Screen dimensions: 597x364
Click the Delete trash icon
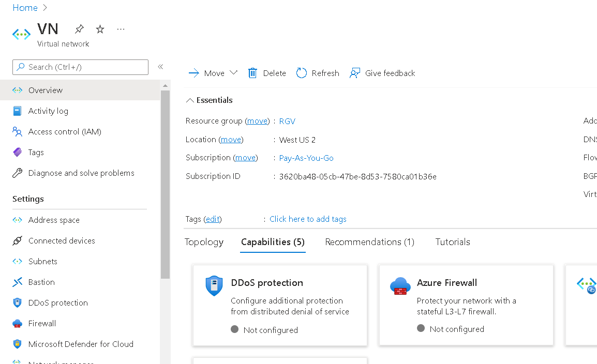pos(252,73)
